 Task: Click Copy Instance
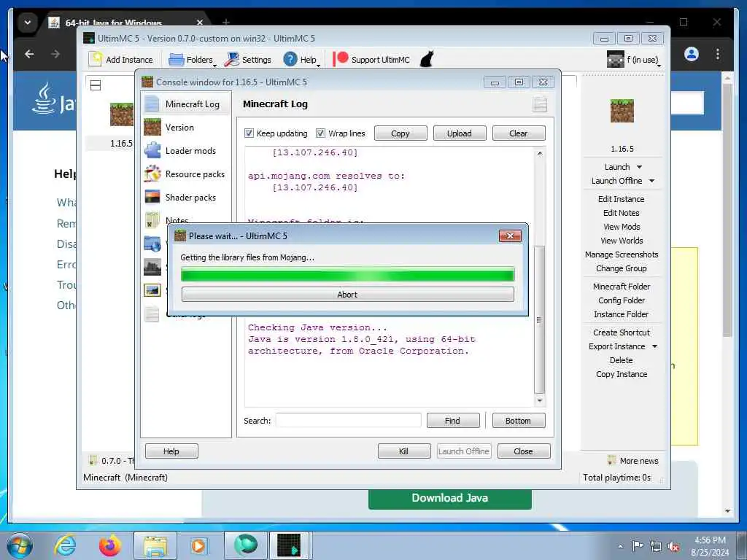(622, 374)
